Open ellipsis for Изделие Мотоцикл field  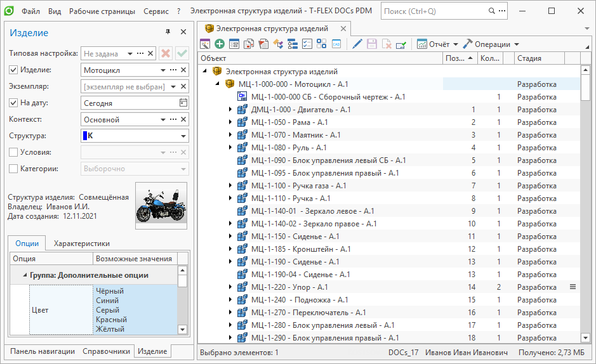tap(173, 70)
